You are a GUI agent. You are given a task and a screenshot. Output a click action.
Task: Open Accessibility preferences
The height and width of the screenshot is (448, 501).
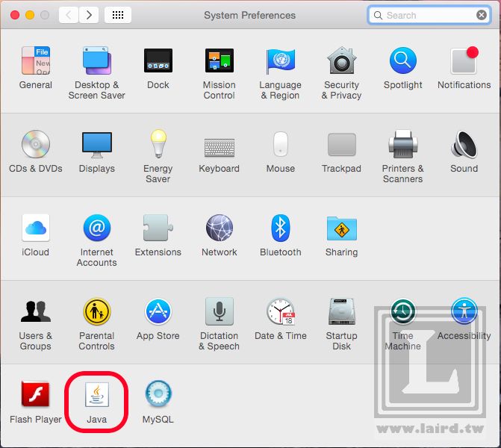point(464,311)
